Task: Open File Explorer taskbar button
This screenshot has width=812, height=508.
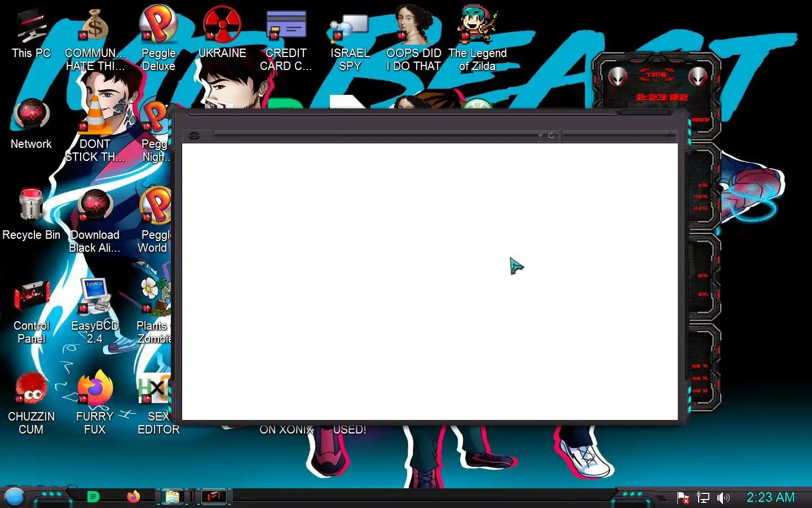Action: click(173, 497)
